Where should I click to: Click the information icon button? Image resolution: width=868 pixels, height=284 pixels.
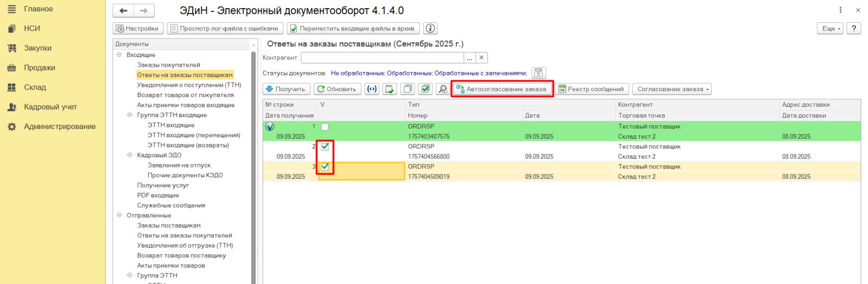(430, 29)
